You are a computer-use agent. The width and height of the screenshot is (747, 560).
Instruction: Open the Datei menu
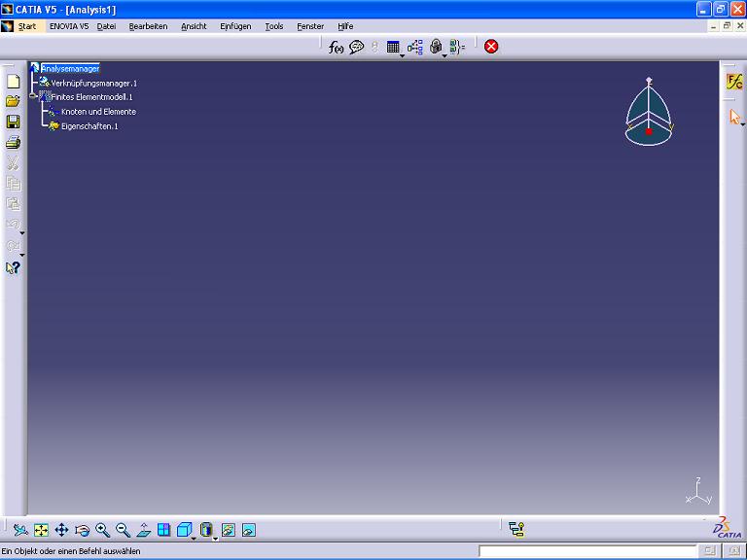tap(106, 26)
